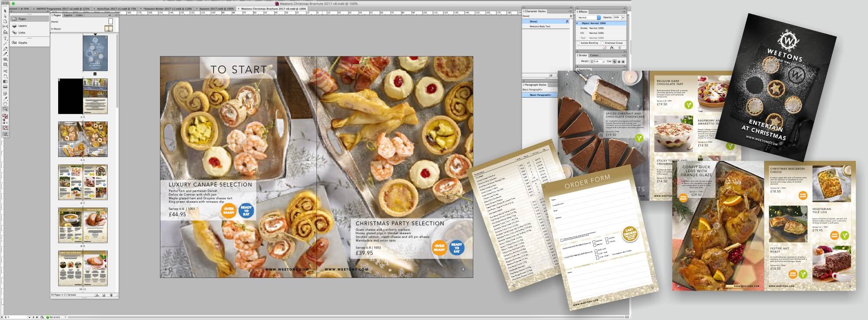
Task: Click create new page icon in Pages panel
Action: point(104,295)
